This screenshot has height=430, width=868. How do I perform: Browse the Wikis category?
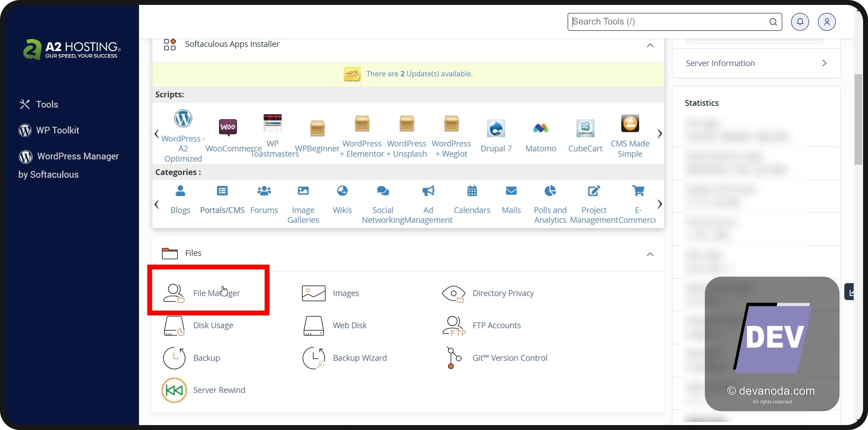342,191
